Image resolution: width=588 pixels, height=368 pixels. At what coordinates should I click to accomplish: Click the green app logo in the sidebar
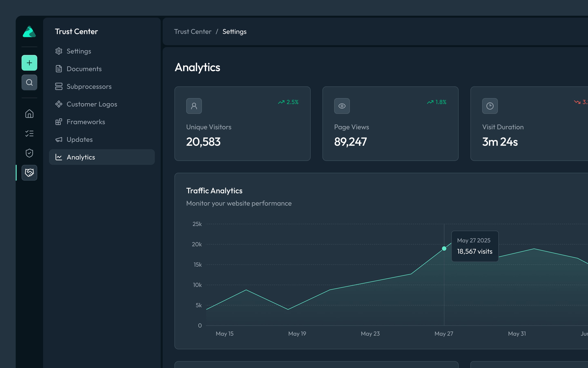pyautogui.click(x=29, y=32)
